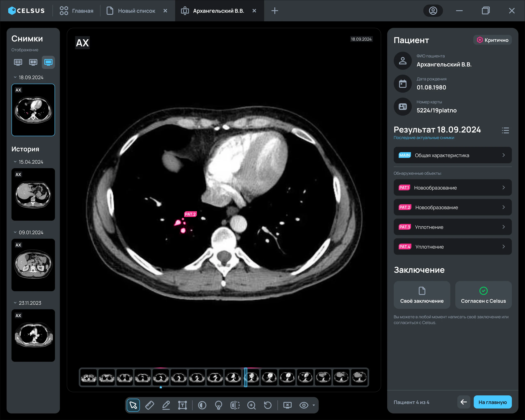Image resolution: width=525 pixels, height=420 pixels.
Task: Go to previous patient with back arrow
Action: click(464, 402)
